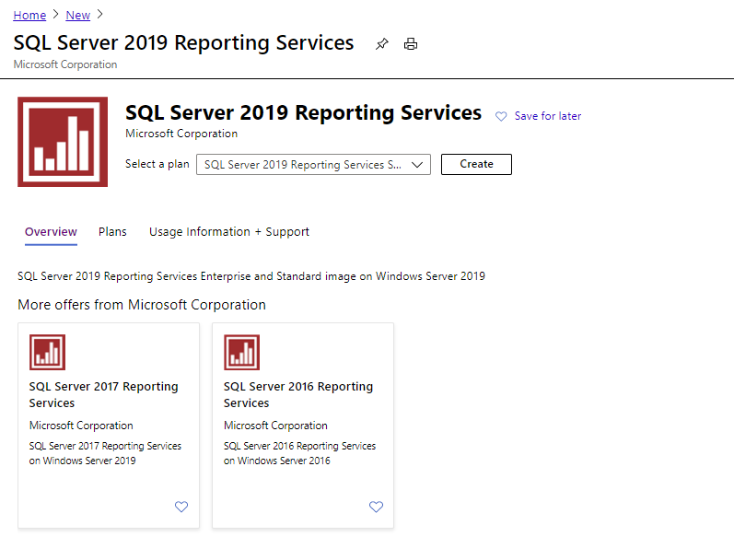The height and width of the screenshot is (560, 734).
Task: Click Microsoft Corporation in SQL Server 2016 card
Action: point(275,426)
